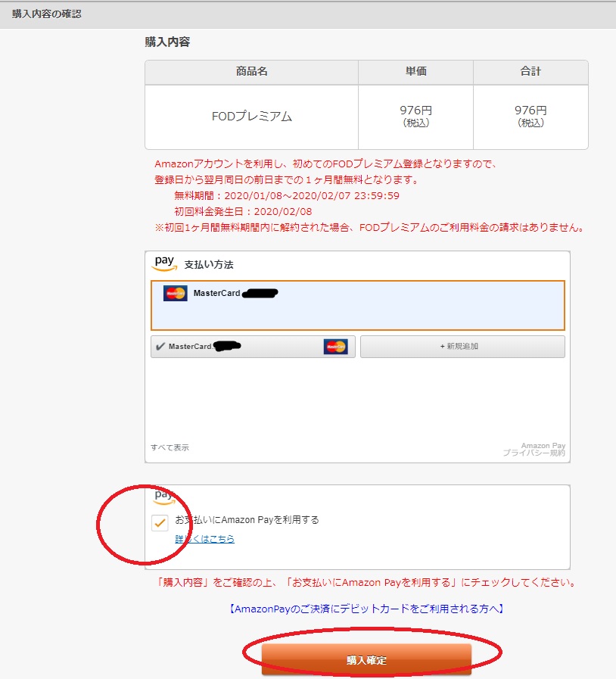Click the 976円 value under 合計
This screenshot has width=616, height=679.
(x=530, y=111)
